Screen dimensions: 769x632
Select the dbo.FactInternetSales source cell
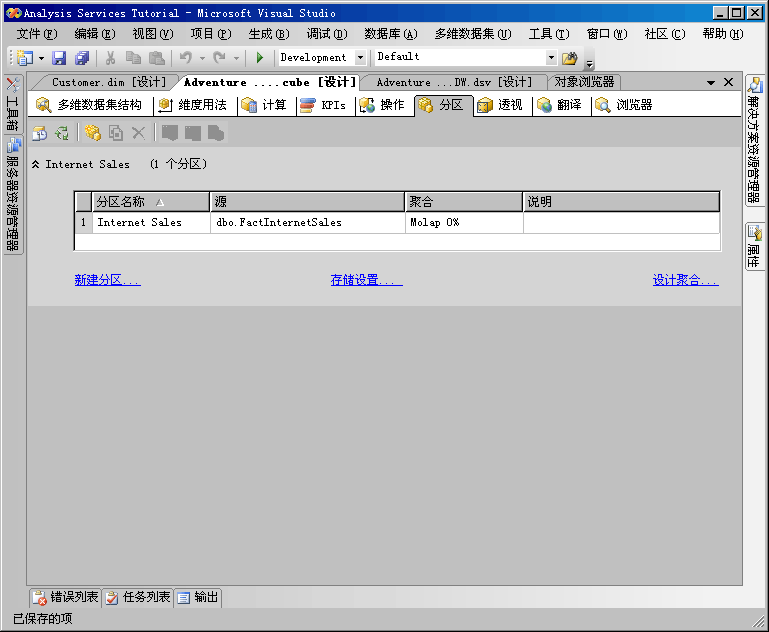click(308, 223)
